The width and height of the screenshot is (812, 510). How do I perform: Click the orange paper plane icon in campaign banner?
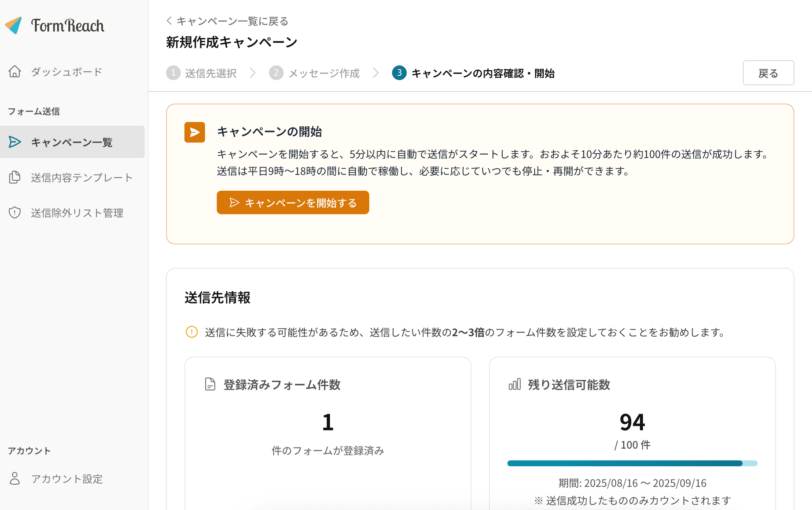(x=194, y=132)
